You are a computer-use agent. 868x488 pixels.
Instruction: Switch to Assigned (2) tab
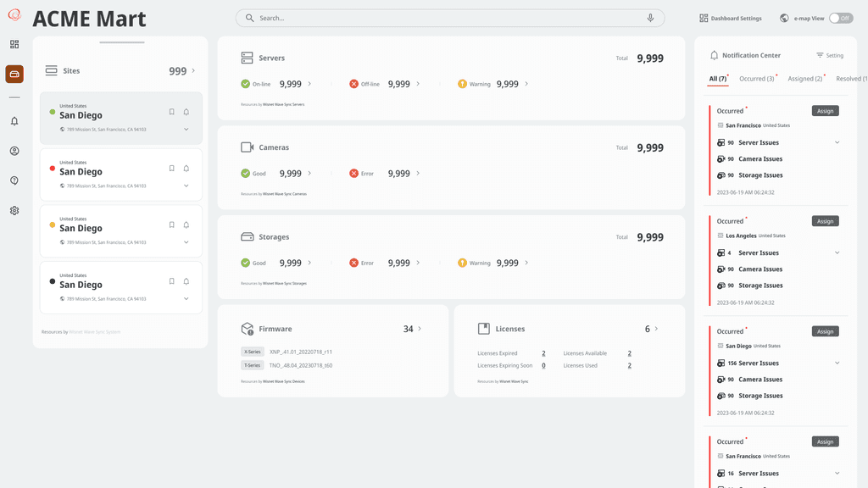pos(805,79)
